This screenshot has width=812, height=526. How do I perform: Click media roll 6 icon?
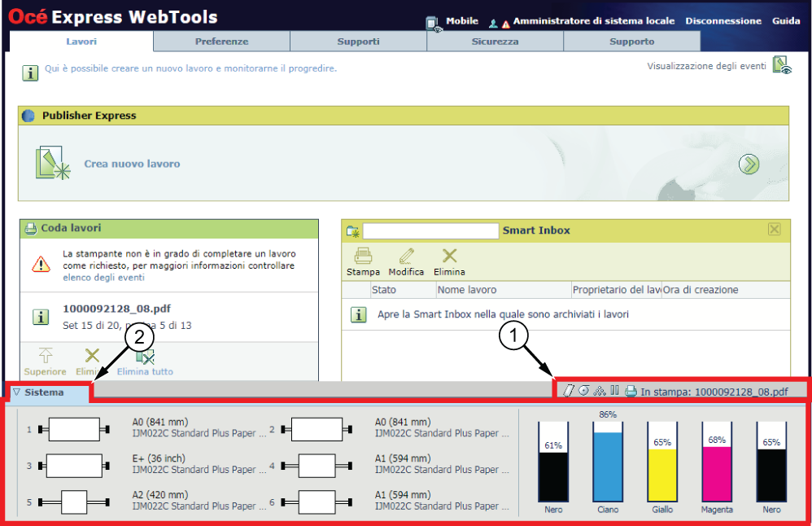click(317, 502)
